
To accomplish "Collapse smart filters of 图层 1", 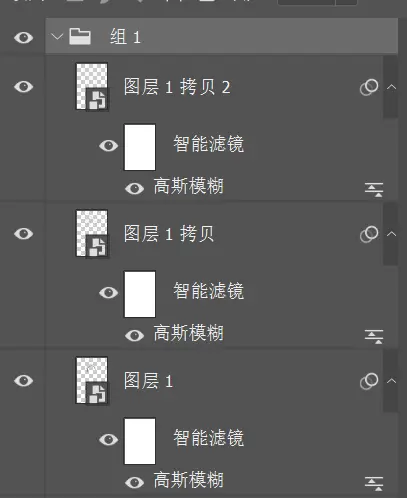I will [392, 381].
